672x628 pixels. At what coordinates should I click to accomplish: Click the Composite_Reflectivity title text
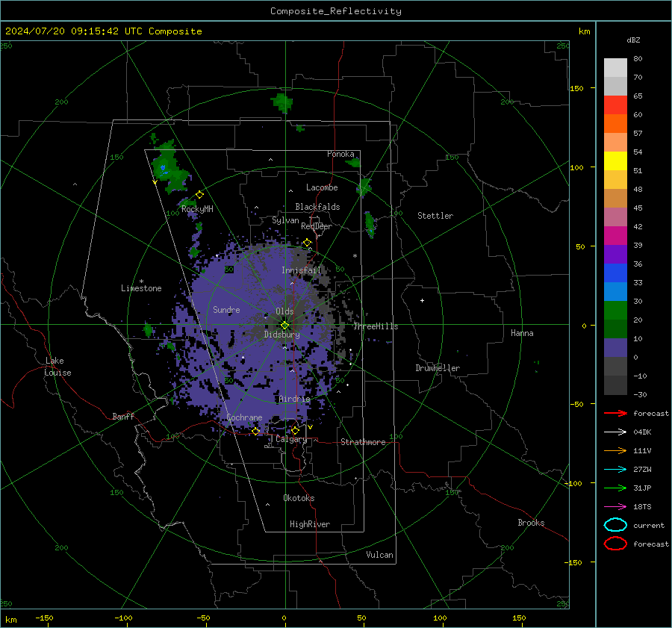pos(336,11)
